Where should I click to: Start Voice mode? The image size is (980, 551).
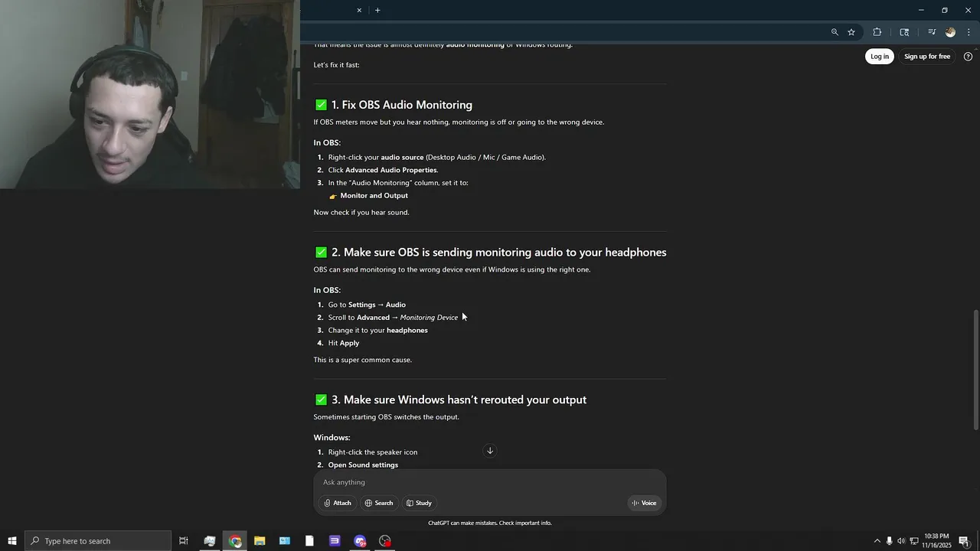click(x=644, y=503)
